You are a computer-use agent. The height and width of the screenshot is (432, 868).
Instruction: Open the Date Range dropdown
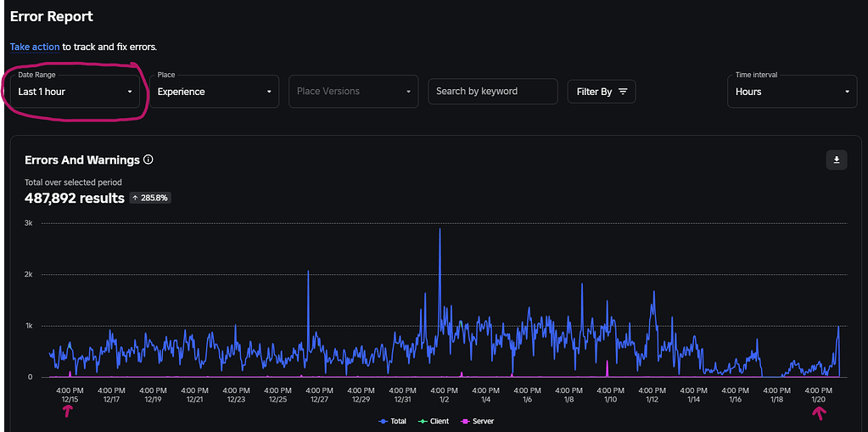pyautogui.click(x=76, y=92)
